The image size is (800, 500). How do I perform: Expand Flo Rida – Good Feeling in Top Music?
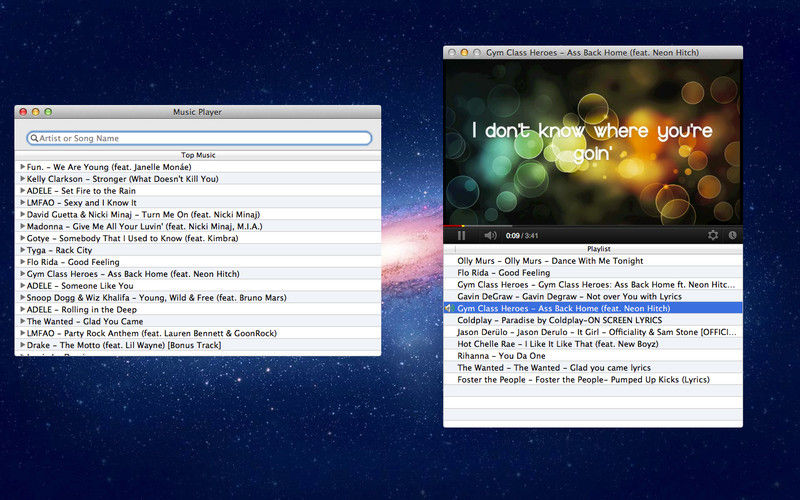pyautogui.click(x=22, y=262)
